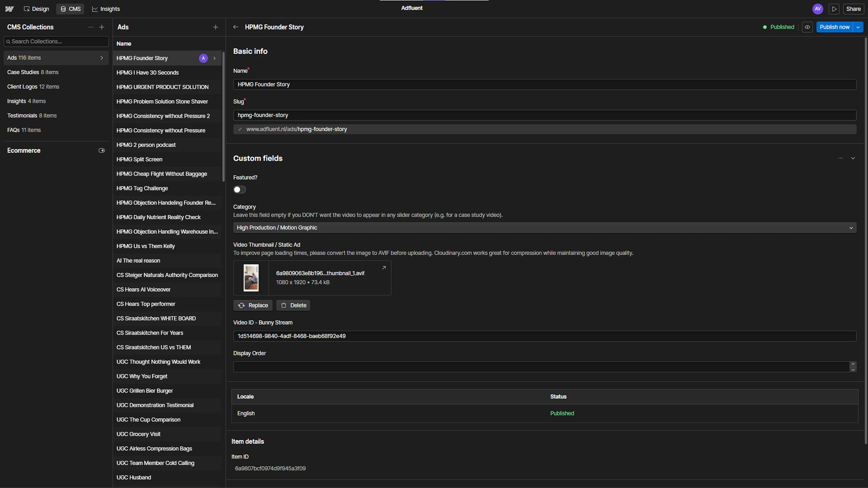Click the link icon beside the URL
868x488 pixels.
coord(240,129)
